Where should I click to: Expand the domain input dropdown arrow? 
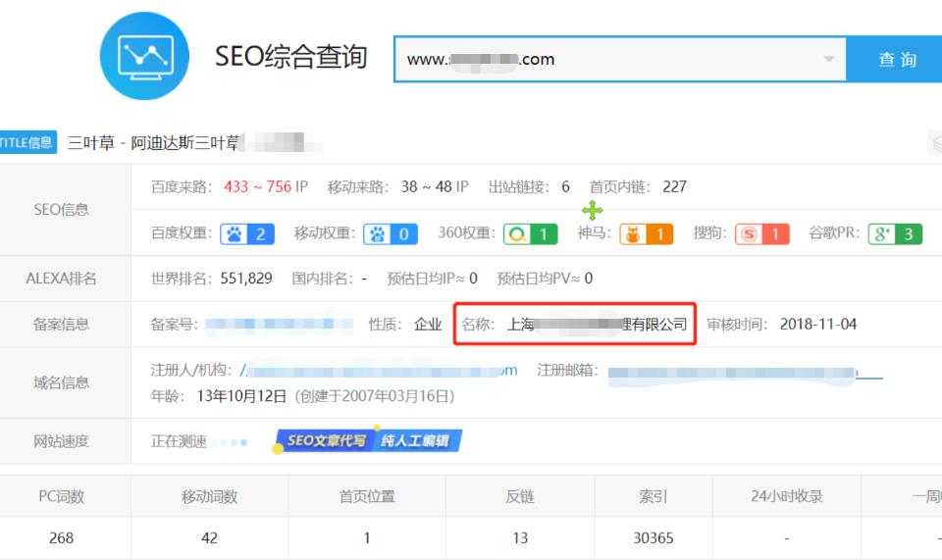(830, 60)
